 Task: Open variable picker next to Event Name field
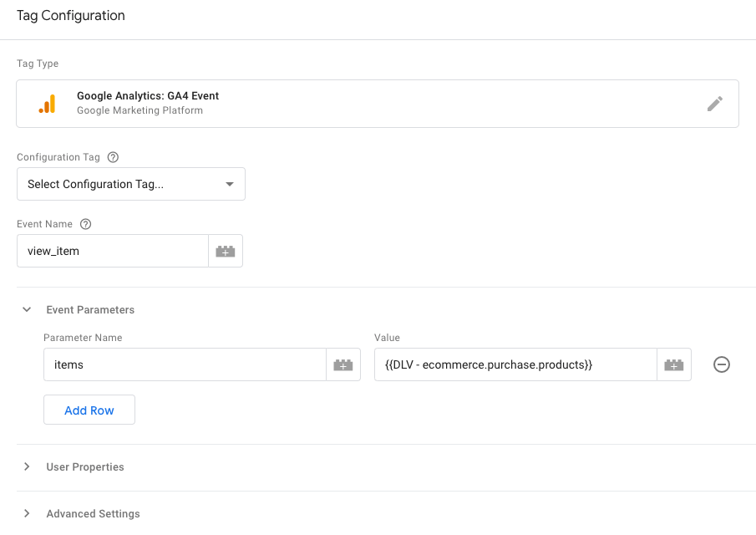click(226, 251)
